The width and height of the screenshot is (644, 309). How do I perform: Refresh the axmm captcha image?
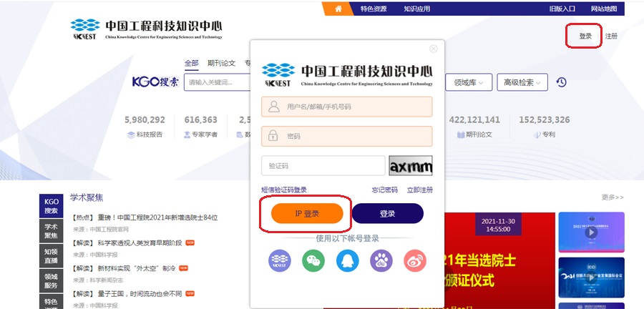[x=411, y=166]
